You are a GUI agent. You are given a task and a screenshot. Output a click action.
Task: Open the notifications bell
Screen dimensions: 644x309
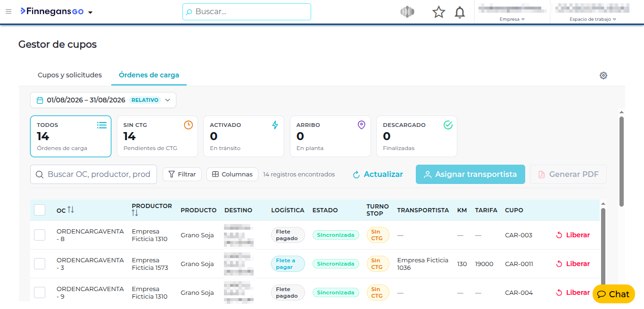[x=460, y=12]
